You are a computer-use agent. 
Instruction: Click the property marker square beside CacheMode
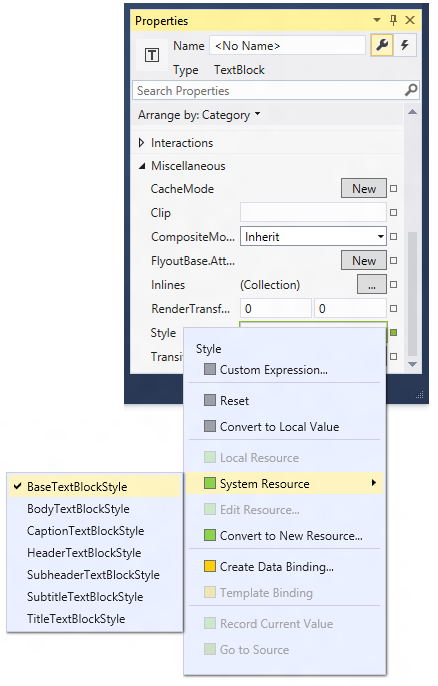pyautogui.click(x=393, y=189)
